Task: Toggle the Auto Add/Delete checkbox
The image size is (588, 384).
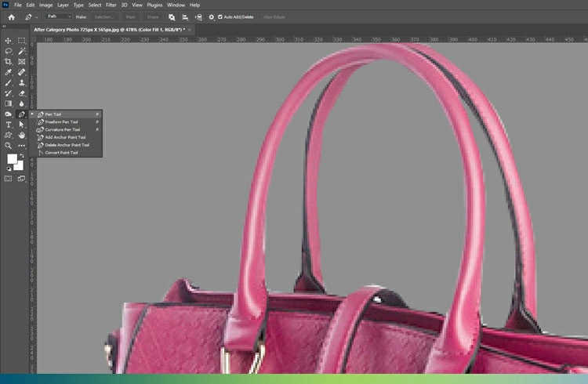Action: point(220,17)
